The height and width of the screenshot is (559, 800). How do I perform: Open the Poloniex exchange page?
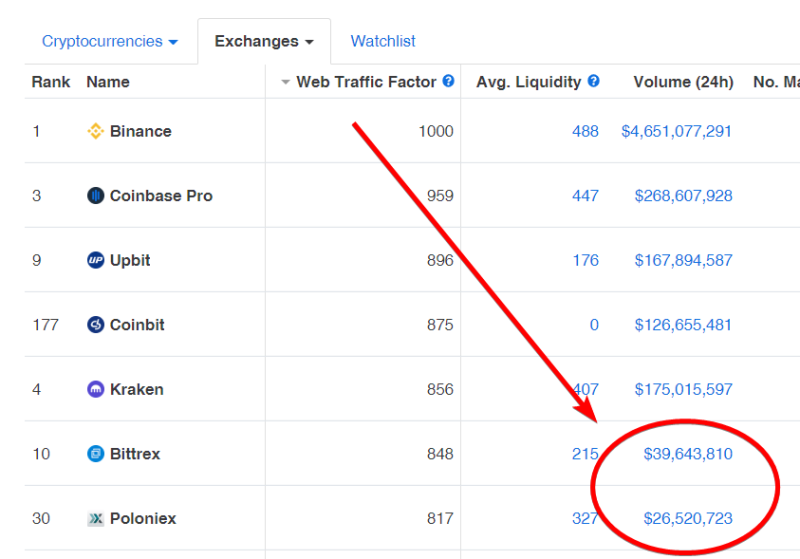click(x=142, y=518)
